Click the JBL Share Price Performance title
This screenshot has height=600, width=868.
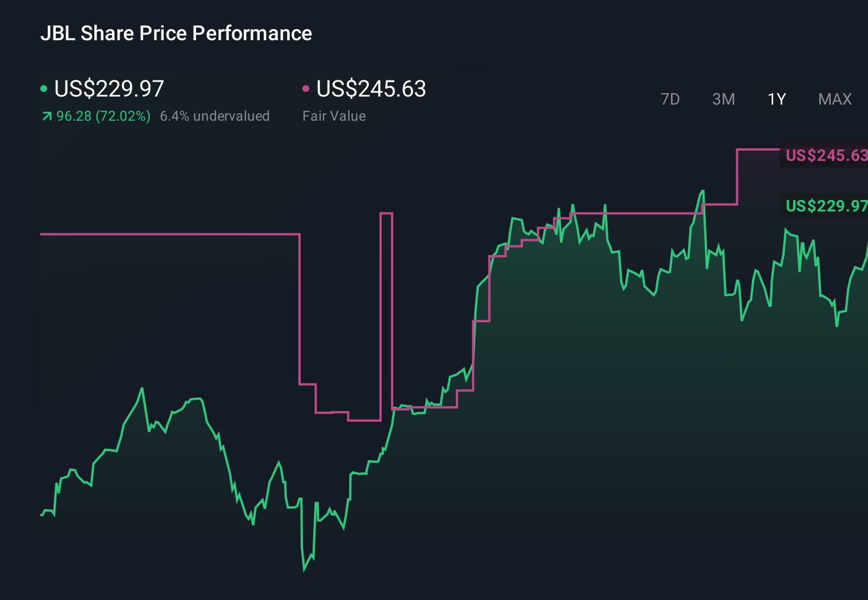pyautogui.click(x=176, y=33)
